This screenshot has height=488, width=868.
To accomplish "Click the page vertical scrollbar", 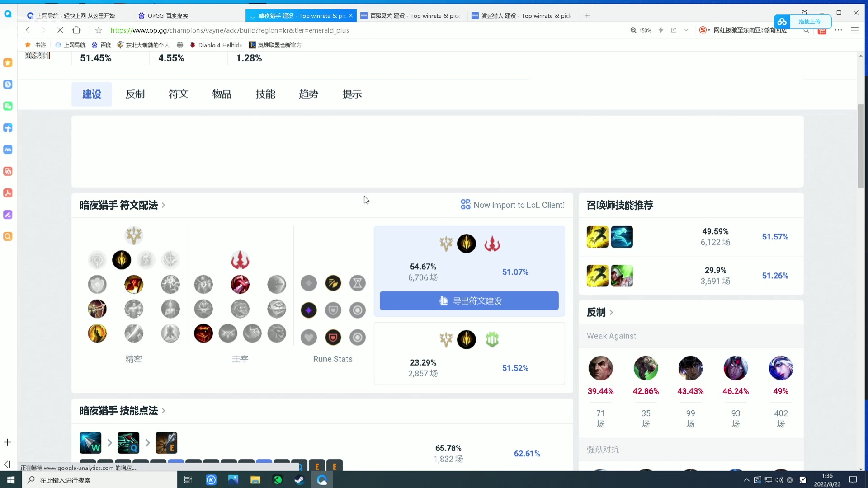I will (x=861, y=146).
